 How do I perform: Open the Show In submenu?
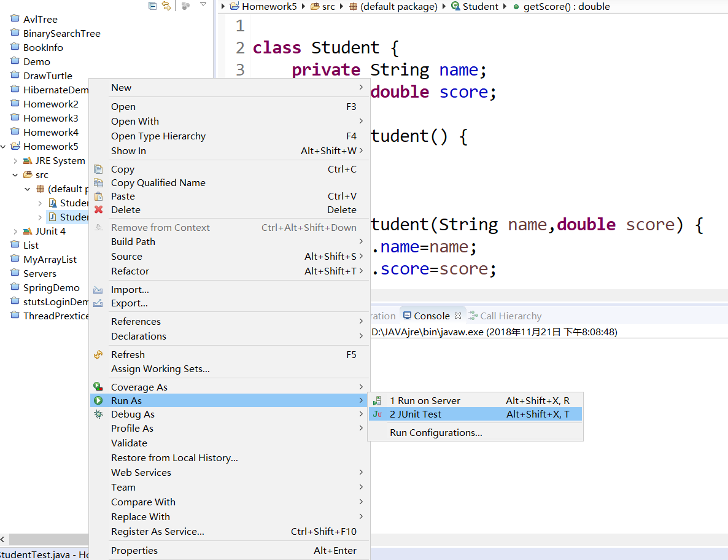(230, 151)
